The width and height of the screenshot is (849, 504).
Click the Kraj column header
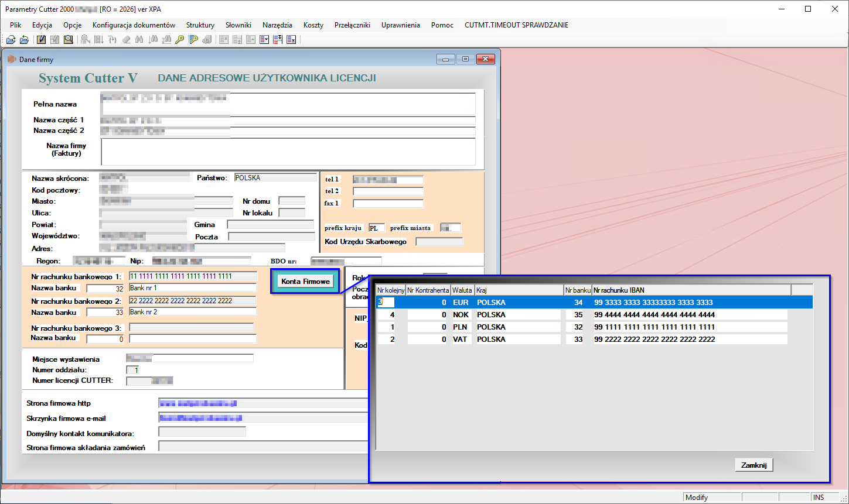point(519,290)
